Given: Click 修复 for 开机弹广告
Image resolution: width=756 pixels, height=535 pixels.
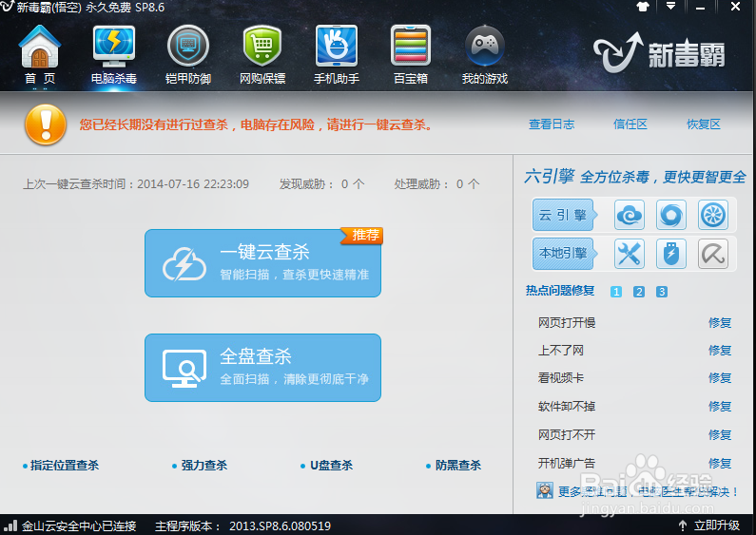Looking at the screenshot, I should [720, 463].
